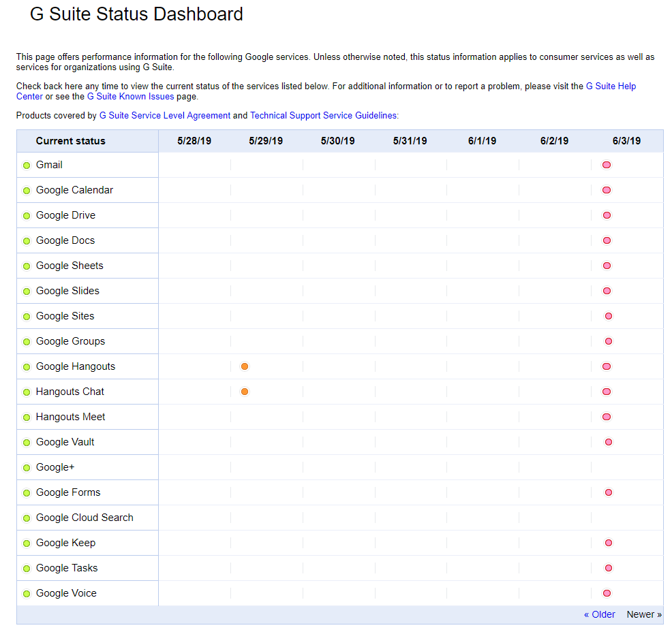Viewport: 672px width, 632px height.
Task: Open the G Suite Help Center link
Action: click(x=611, y=86)
